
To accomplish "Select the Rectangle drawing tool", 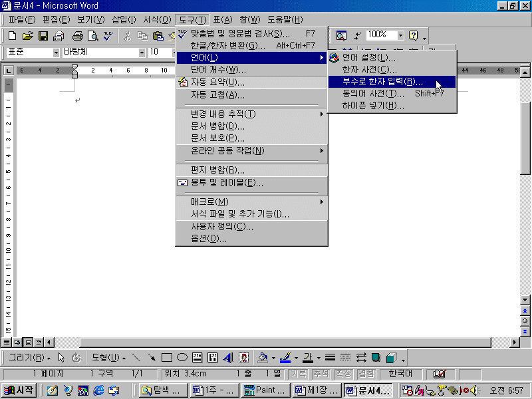I will [x=167, y=358].
